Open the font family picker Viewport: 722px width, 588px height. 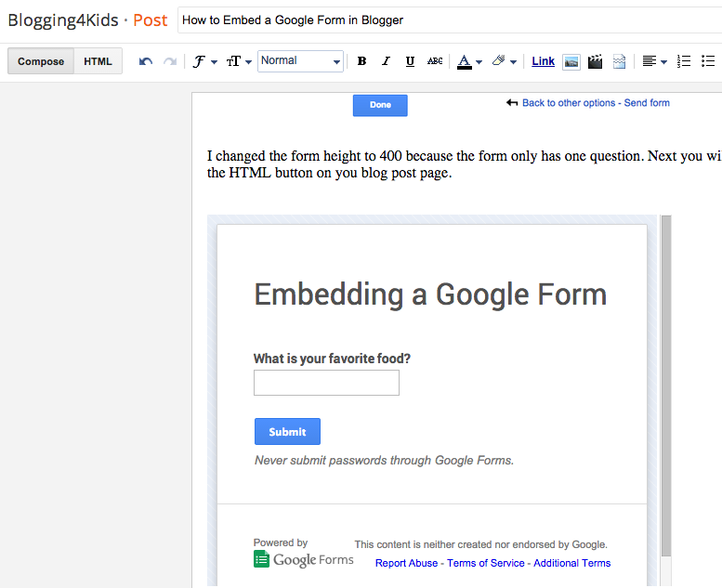[199, 61]
